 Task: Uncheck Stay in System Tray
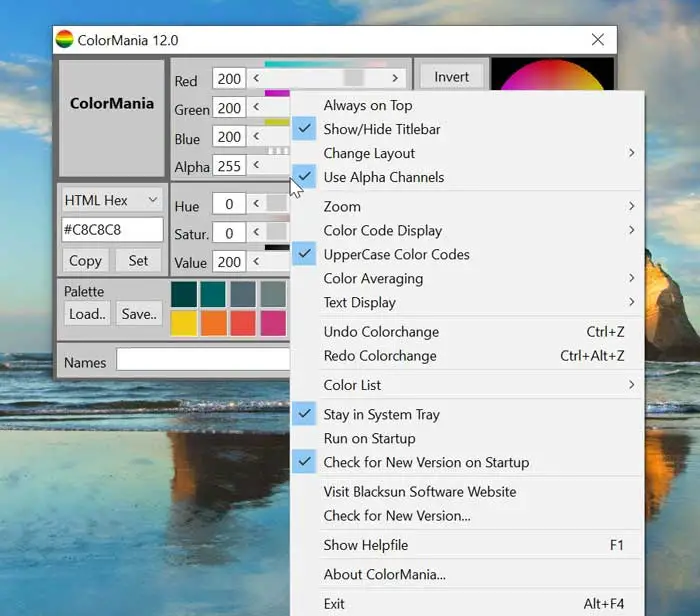pos(467,414)
